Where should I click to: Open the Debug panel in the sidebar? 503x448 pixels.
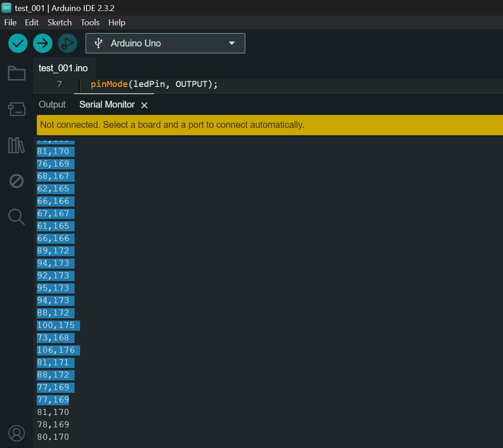17,181
